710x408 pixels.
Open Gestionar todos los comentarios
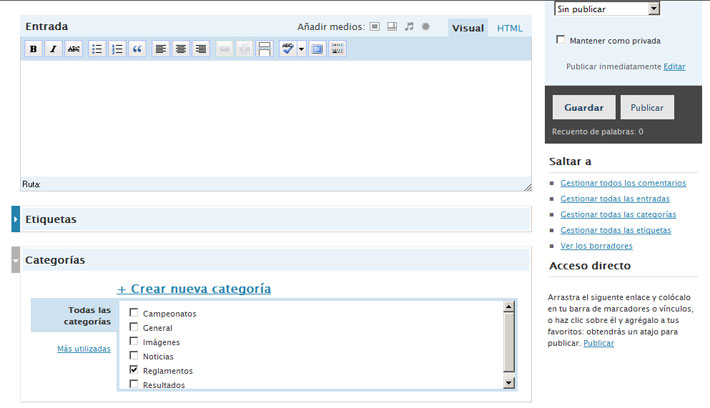[623, 183]
